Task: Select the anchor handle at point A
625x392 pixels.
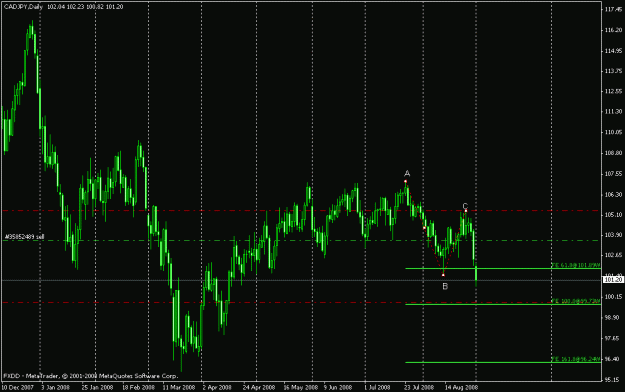Action: point(405,181)
